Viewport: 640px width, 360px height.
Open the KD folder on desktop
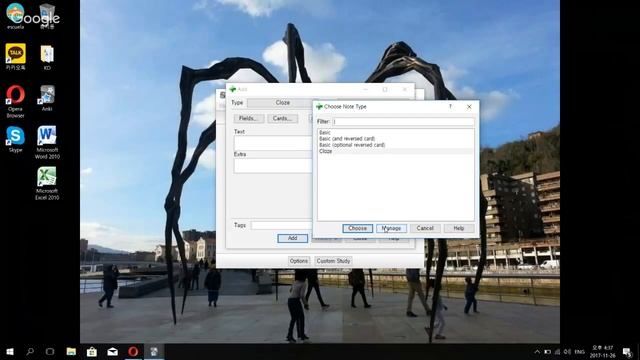pos(47,58)
